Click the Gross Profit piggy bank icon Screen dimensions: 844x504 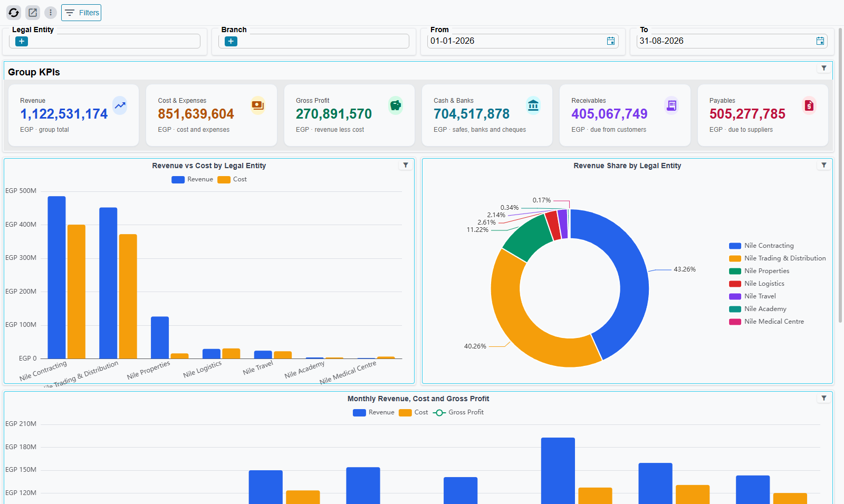point(396,105)
